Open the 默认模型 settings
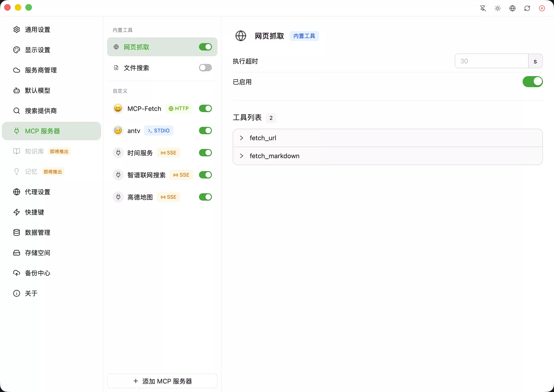This screenshot has width=554, height=392. click(37, 90)
